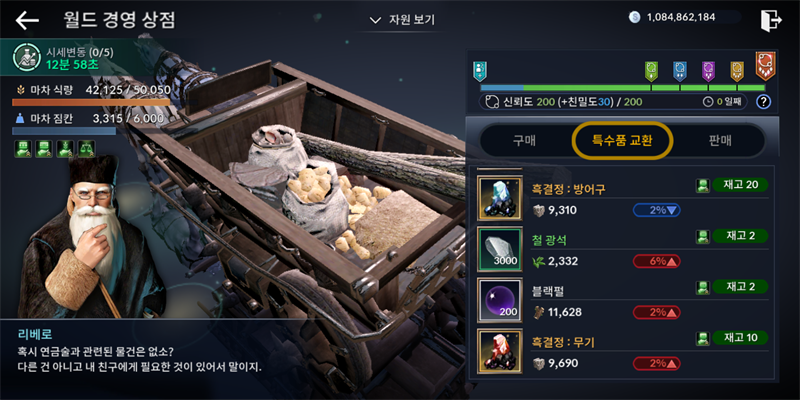Select the purple trust badge icon
The height and width of the screenshot is (400, 800).
pos(708,71)
